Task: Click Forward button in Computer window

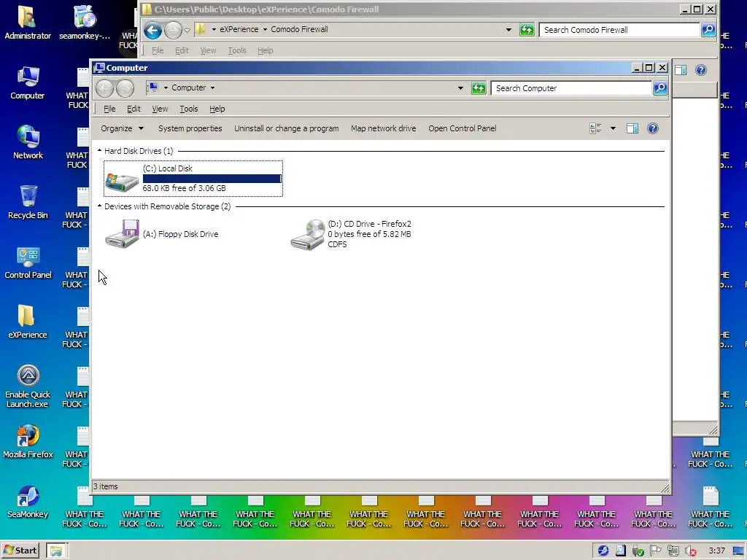Action: point(125,88)
